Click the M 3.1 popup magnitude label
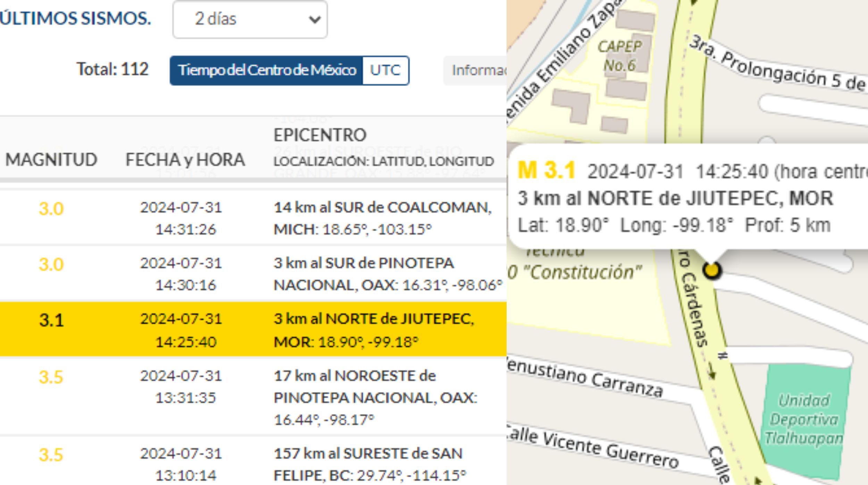 coord(546,170)
